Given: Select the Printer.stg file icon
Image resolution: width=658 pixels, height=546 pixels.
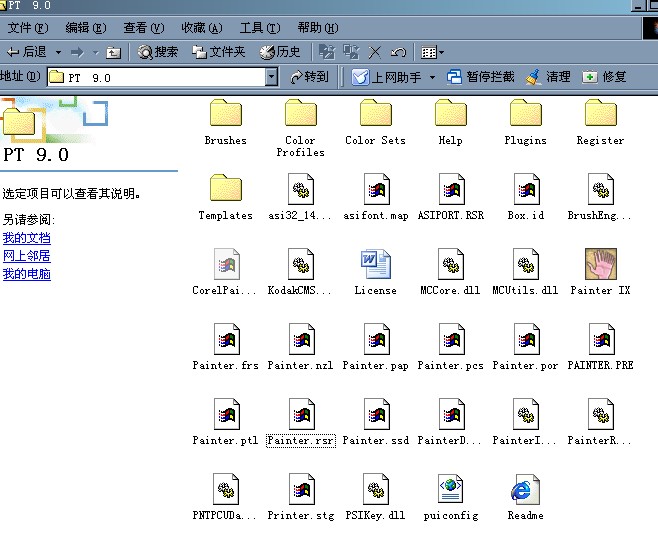Looking at the screenshot, I should point(301,489).
